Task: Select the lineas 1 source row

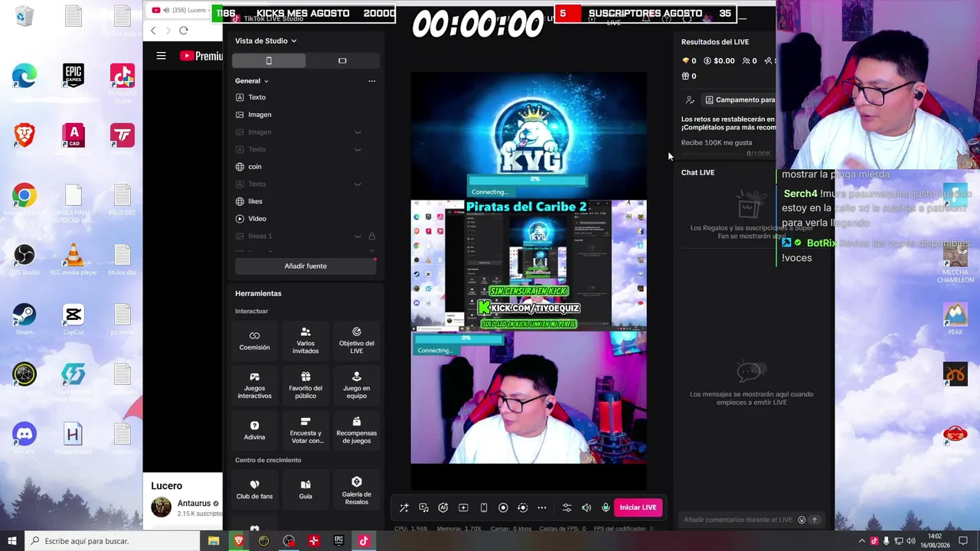Action: [305, 236]
